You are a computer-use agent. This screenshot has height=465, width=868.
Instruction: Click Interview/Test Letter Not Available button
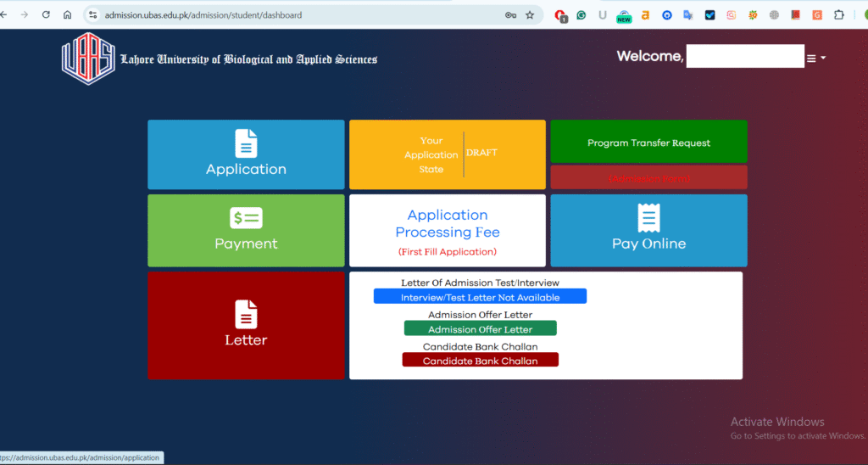[480, 297]
